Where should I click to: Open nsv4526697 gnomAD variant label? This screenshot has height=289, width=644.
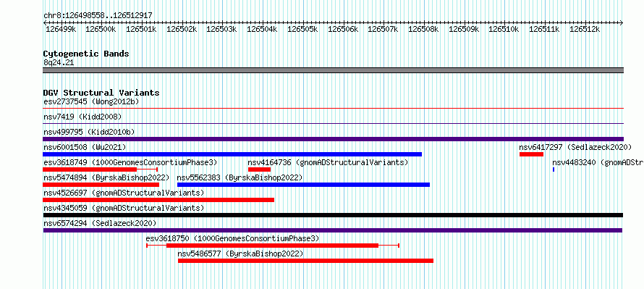[124, 193]
